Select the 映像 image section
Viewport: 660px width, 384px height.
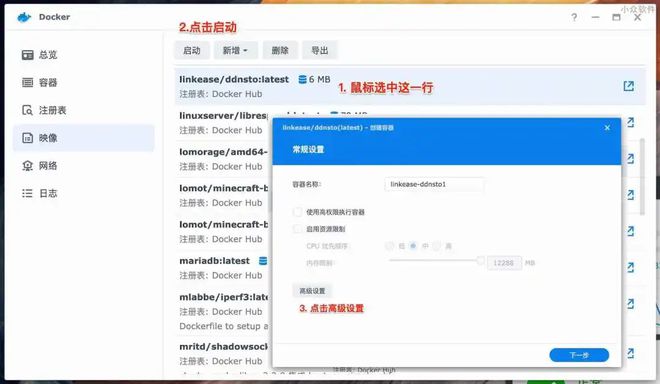point(83,138)
